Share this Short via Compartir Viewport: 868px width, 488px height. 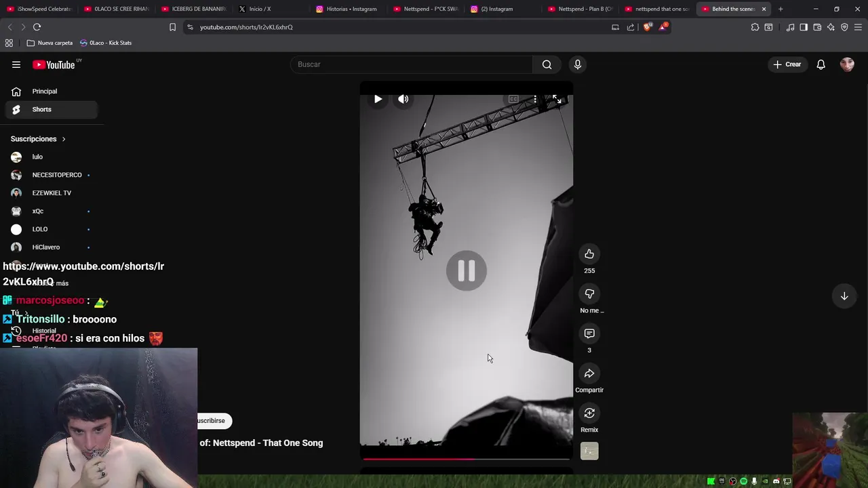[589, 373]
